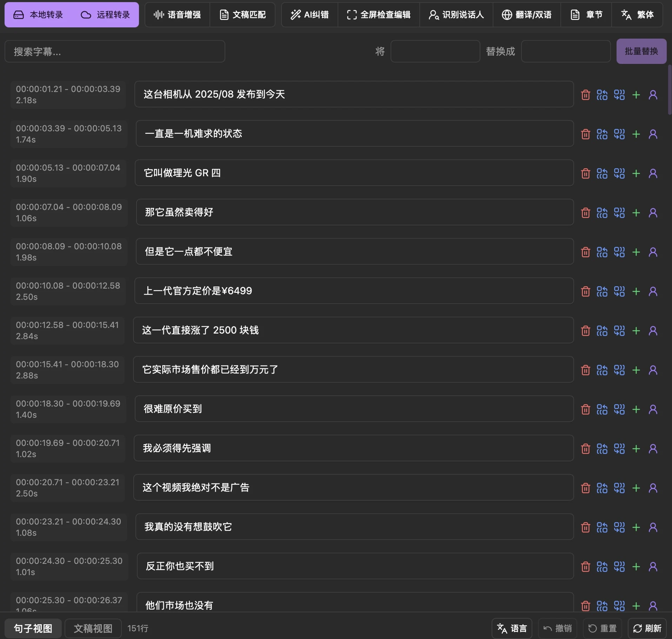This screenshot has width=672, height=639.
Task: Click the 撤销 undo button
Action: coord(558,628)
